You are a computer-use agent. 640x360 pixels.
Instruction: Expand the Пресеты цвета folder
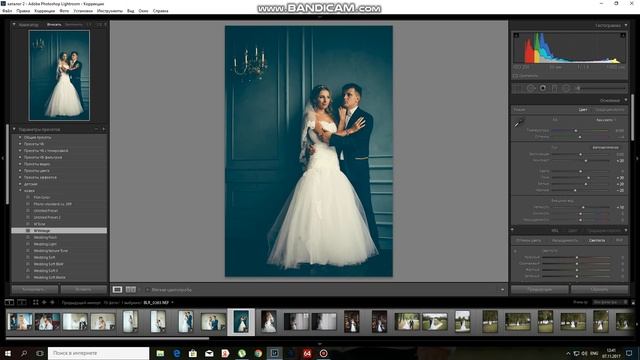[20, 171]
